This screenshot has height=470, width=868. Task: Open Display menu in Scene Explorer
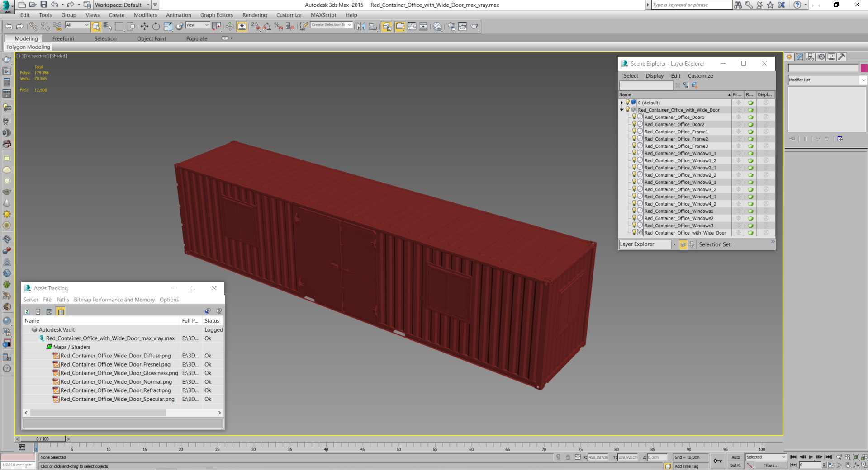tap(655, 76)
